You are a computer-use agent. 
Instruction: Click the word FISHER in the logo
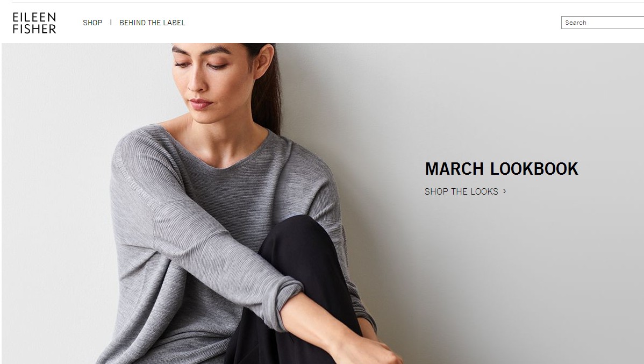pos(34,29)
